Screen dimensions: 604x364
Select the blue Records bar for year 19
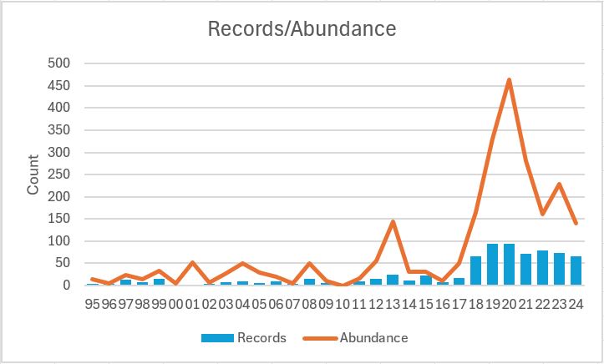(492, 265)
